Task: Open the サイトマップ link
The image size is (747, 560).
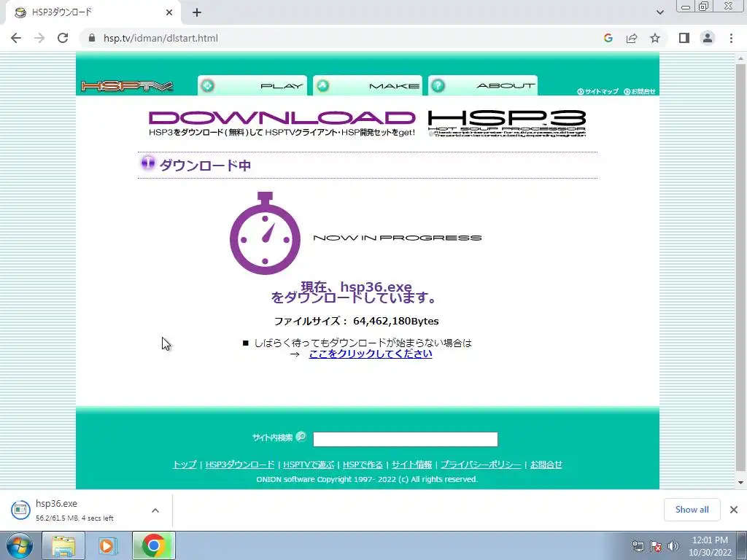Action: tap(597, 91)
